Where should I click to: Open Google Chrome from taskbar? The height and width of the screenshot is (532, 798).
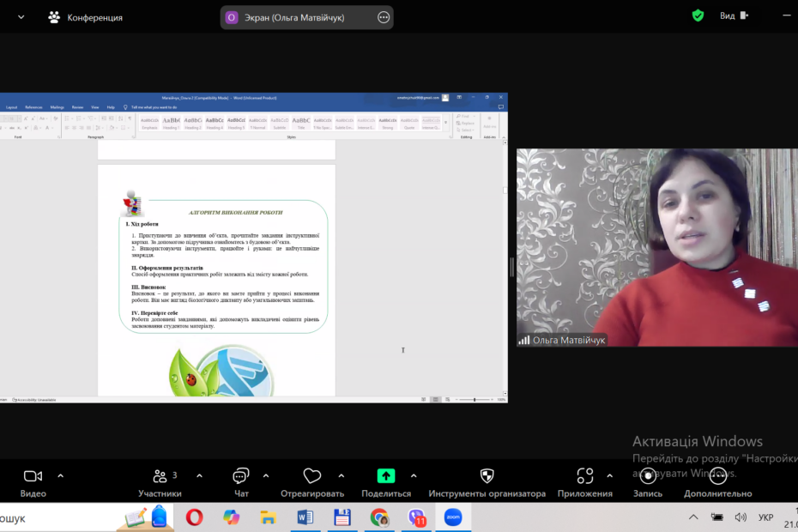pyautogui.click(x=379, y=517)
